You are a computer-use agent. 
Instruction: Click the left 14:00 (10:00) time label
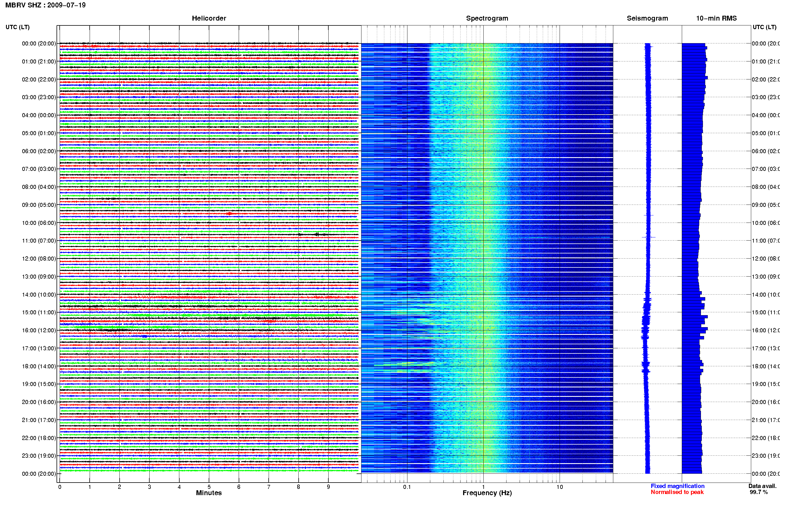(x=39, y=295)
